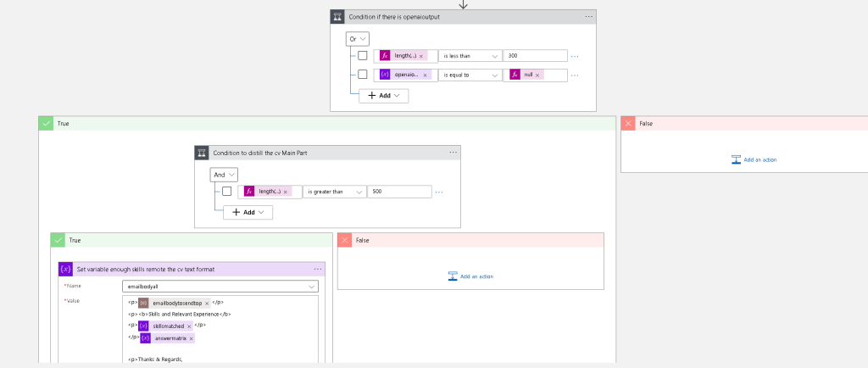Open the 'And' logical operator dropdown
The width and height of the screenshot is (868, 368).
(224, 175)
